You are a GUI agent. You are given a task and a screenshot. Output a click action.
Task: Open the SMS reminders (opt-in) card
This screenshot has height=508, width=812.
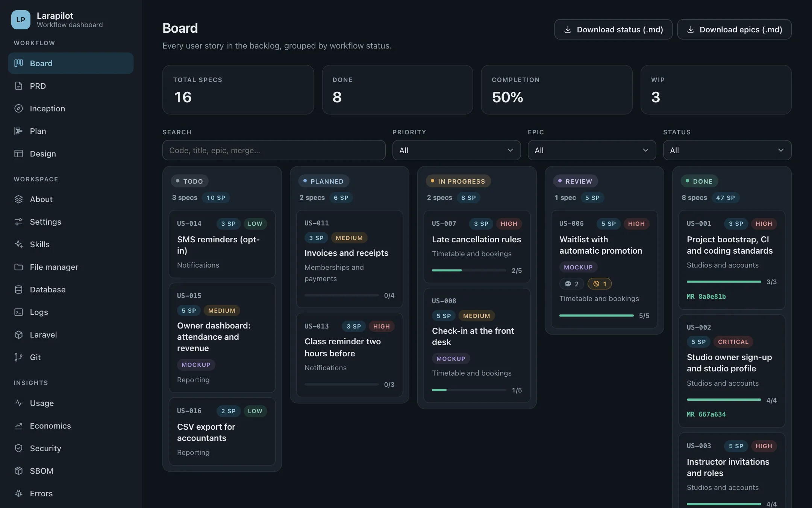pyautogui.click(x=222, y=244)
